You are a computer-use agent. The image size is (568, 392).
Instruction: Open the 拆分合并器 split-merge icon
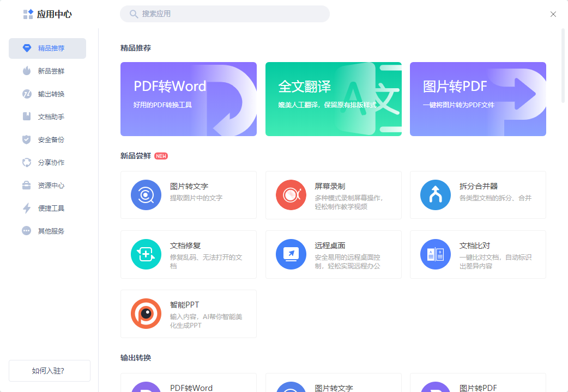click(x=435, y=195)
